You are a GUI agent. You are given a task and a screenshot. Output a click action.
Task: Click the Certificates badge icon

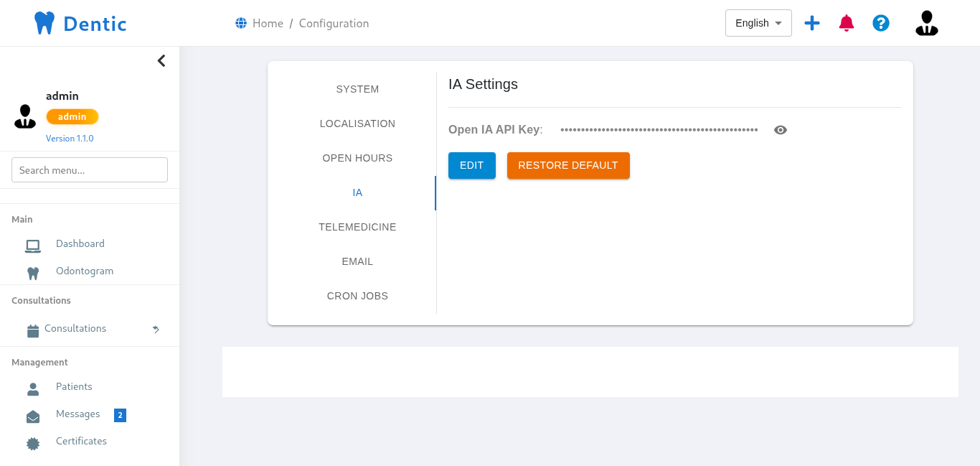point(33,443)
